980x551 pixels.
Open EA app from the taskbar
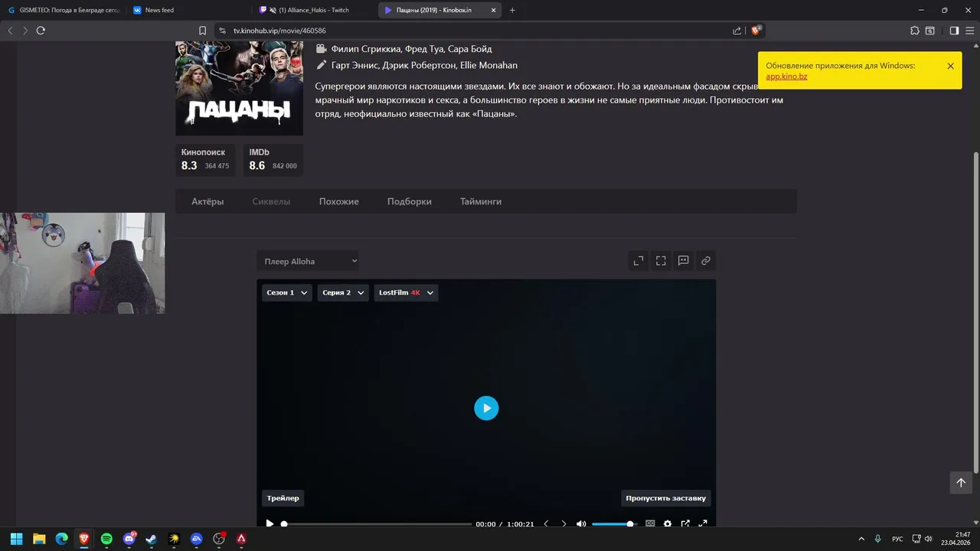click(x=197, y=539)
